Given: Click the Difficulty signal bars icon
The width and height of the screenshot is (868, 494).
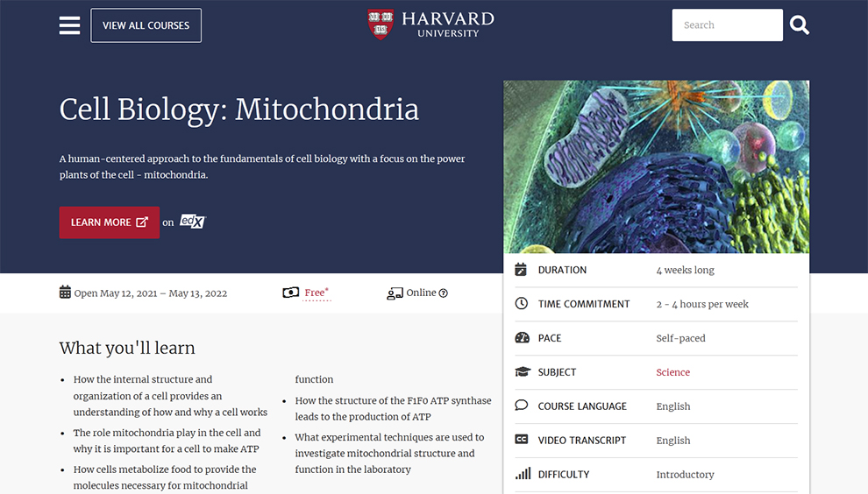Looking at the screenshot, I should (523, 474).
